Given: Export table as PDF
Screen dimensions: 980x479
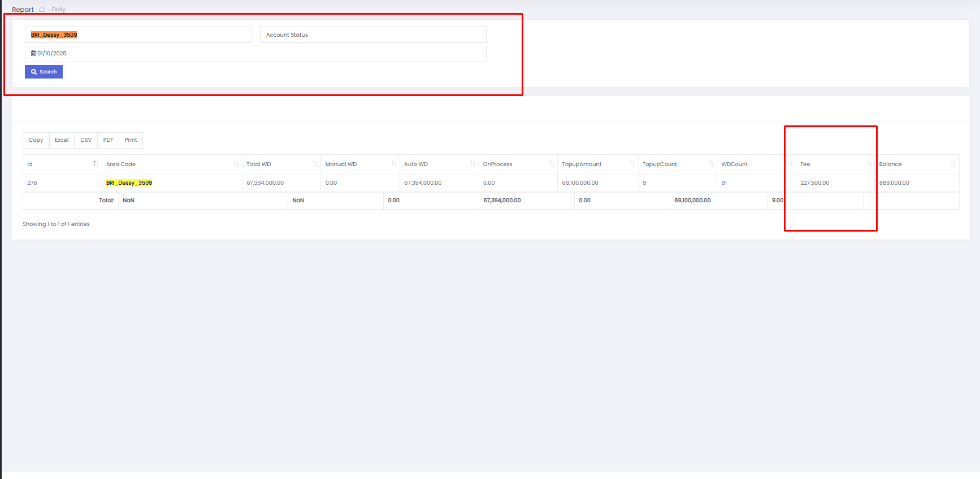Looking at the screenshot, I should (x=108, y=140).
